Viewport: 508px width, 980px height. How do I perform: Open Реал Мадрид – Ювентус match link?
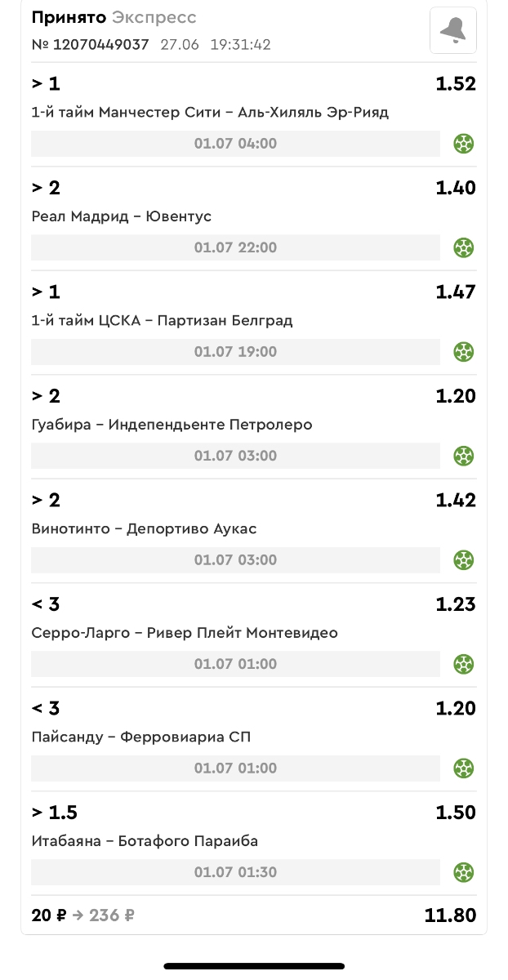tap(121, 216)
